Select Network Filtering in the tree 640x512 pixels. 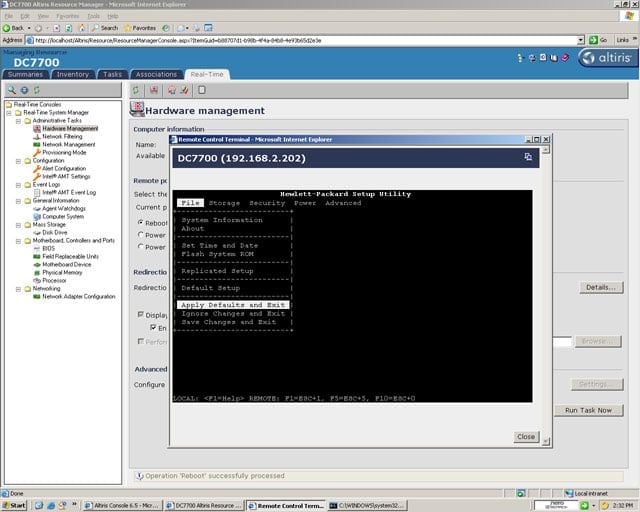[x=62, y=136]
